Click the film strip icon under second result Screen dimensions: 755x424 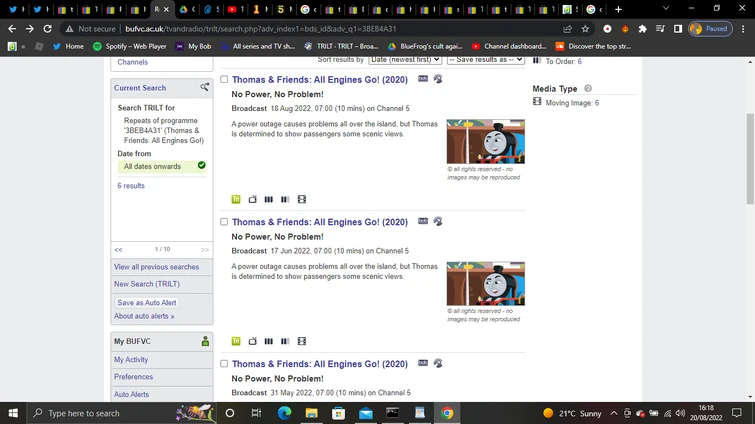301,341
